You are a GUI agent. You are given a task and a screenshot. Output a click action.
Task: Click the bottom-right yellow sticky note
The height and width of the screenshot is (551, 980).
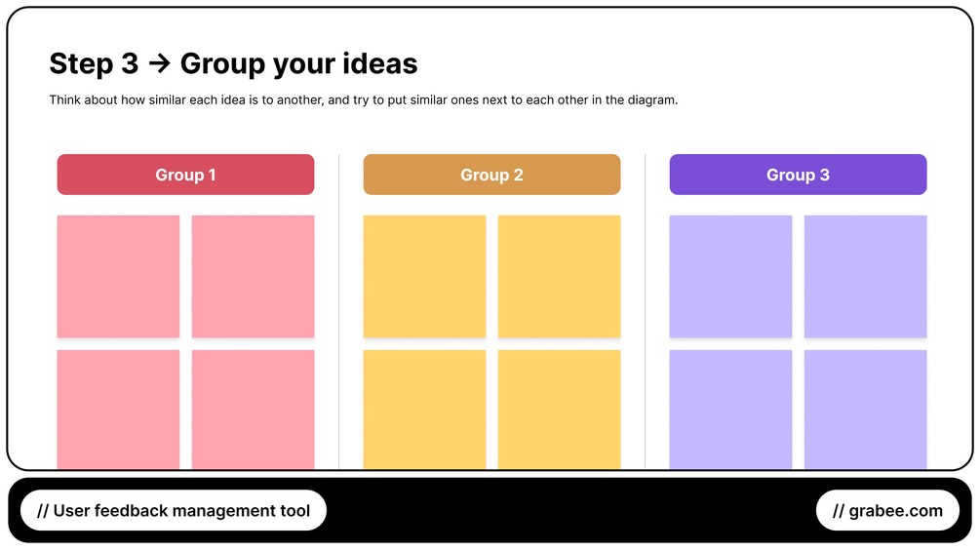pyautogui.click(x=559, y=410)
